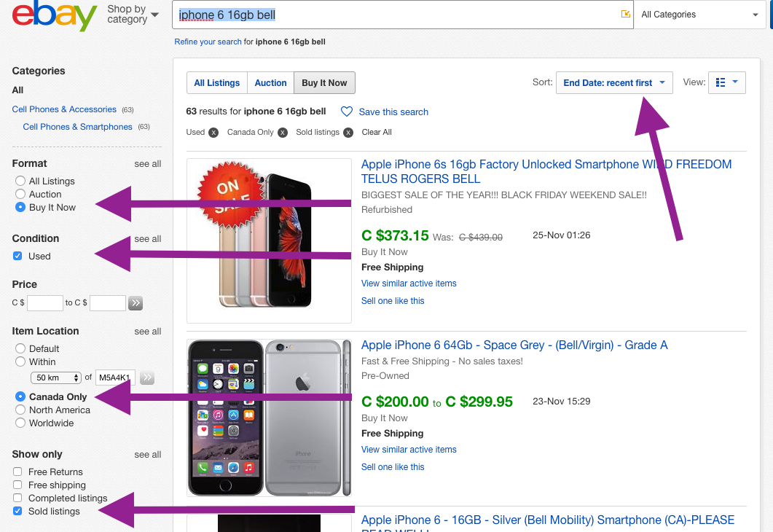Image resolution: width=773 pixels, height=532 pixels.
Task: Click the list view icon
Action: click(721, 82)
